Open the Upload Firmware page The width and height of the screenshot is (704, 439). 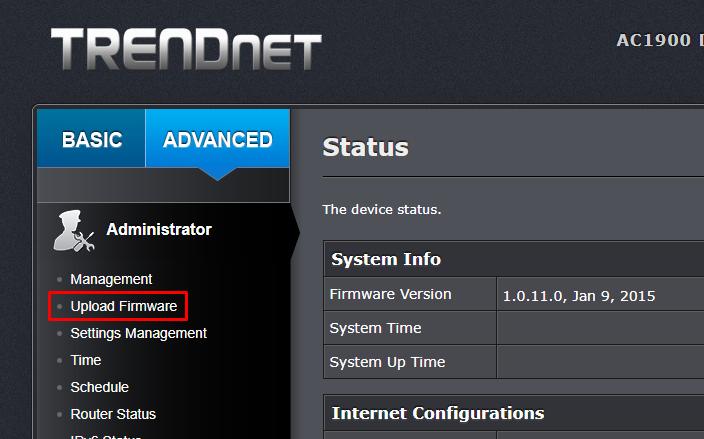pyautogui.click(x=124, y=306)
